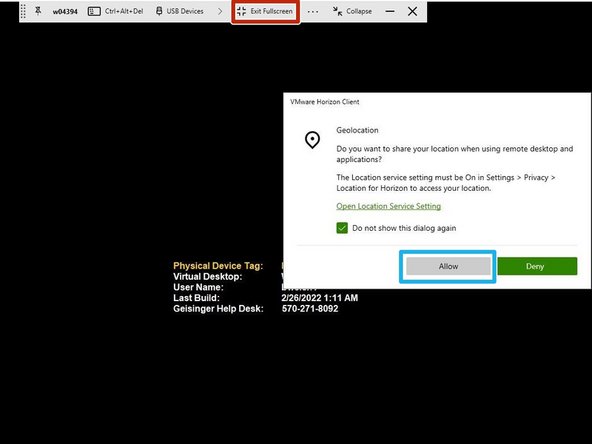Open Location Service Setting link

[x=388, y=206]
